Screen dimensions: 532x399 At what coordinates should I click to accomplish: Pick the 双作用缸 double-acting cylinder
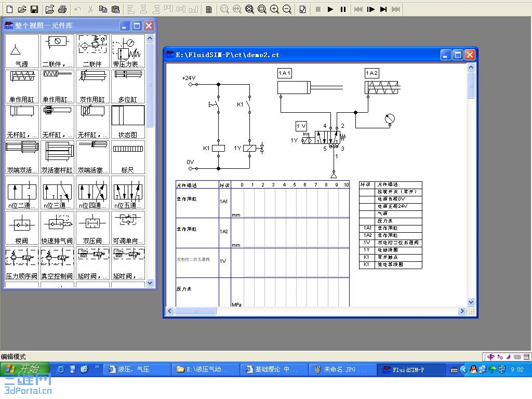click(x=92, y=86)
